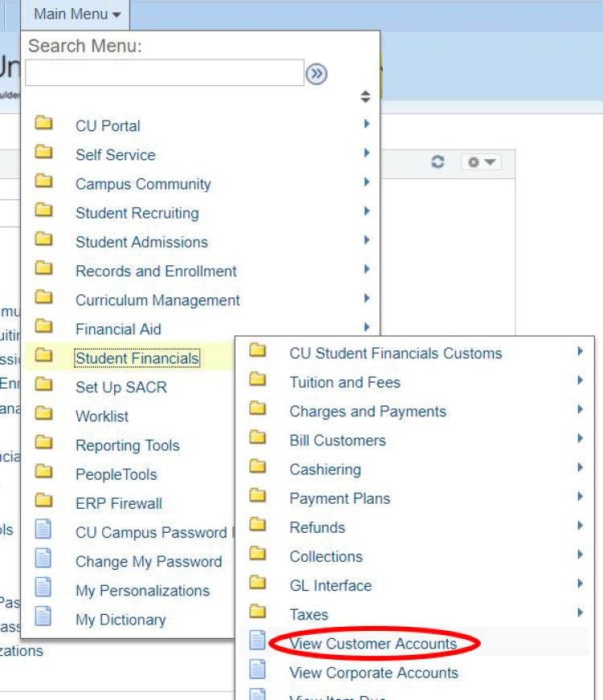The width and height of the screenshot is (603, 700).
Task: Click the Tuition and Fees folder icon
Action: tap(258, 379)
